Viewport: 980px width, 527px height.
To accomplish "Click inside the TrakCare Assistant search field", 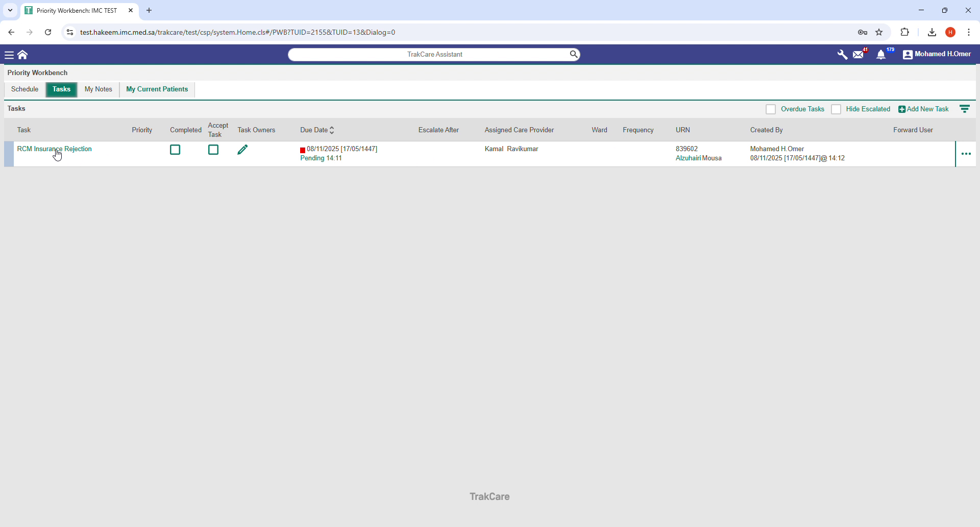I will click(x=434, y=54).
